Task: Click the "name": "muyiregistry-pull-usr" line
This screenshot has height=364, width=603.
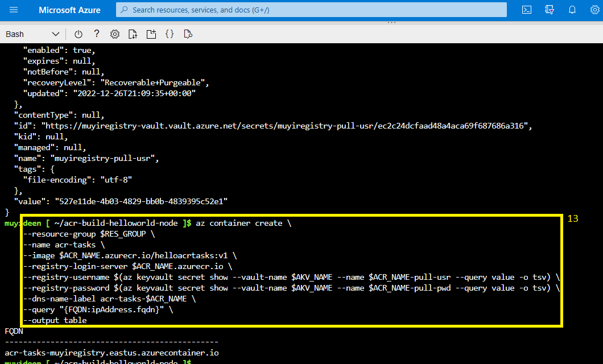Action: 86,158
